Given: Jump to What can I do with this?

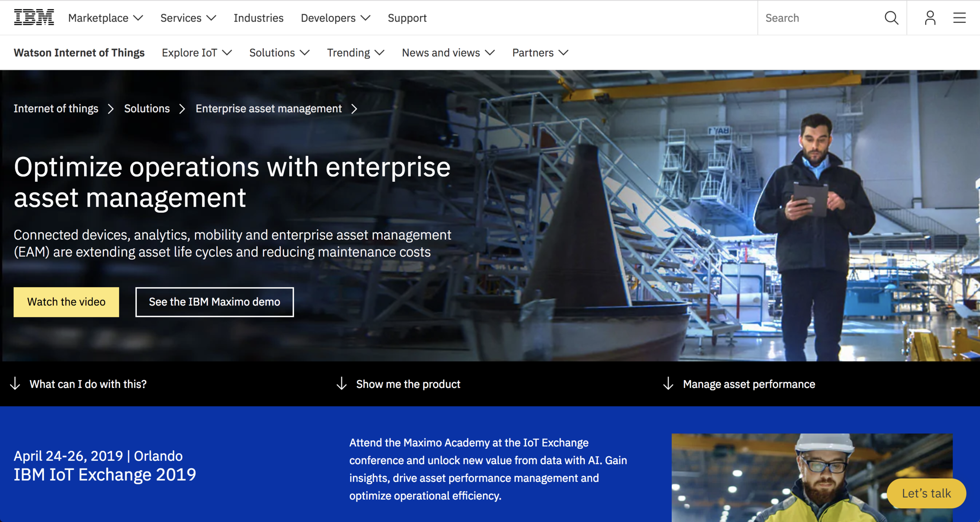Looking at the screenshot, I should (88, 384).
